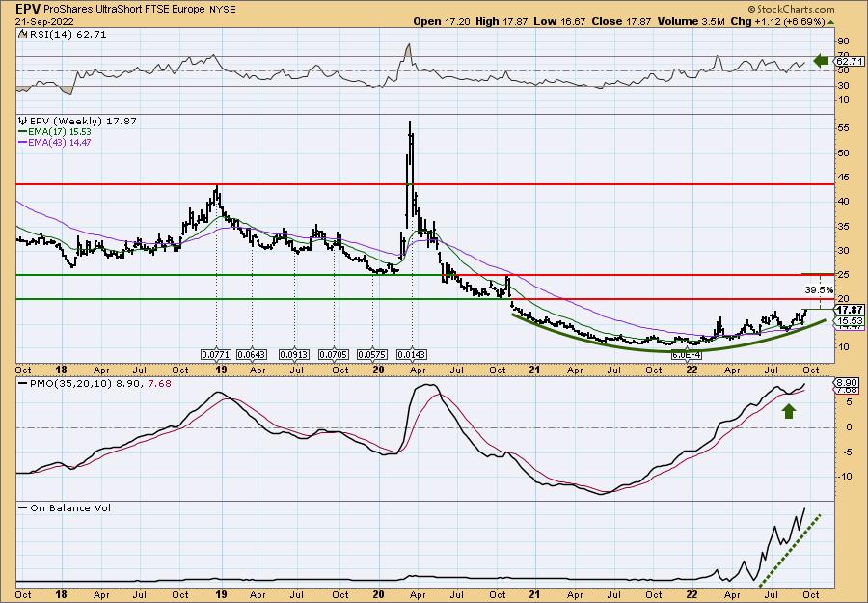Click the RSI line icon before RSI(14)
The width and height of the screenshot is (868, 603).
click(22, 35)
